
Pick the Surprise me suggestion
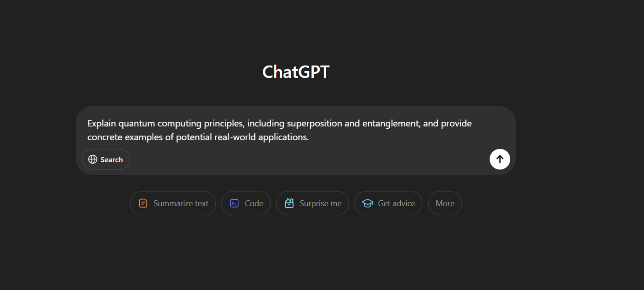[312, 203]
